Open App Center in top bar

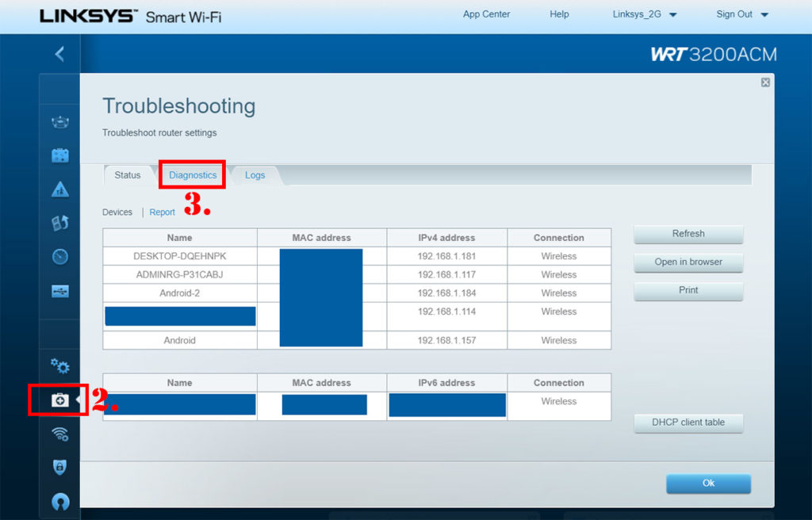(486, 14)
